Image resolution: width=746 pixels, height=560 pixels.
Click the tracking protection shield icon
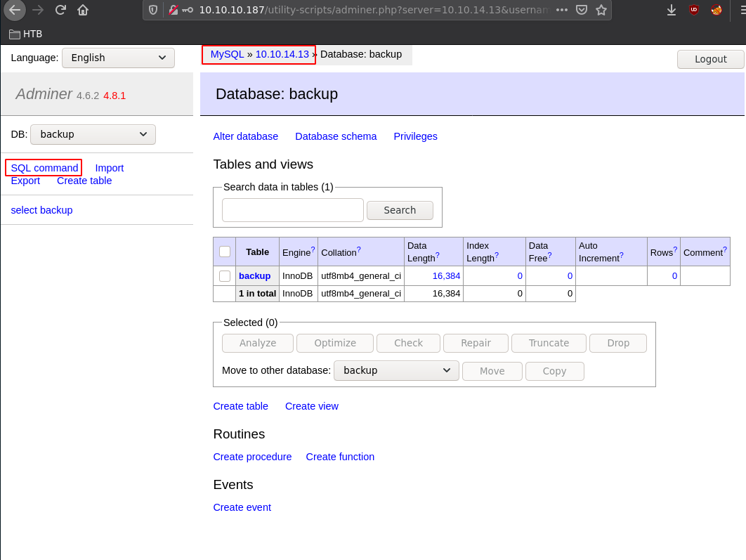point(153,10)
